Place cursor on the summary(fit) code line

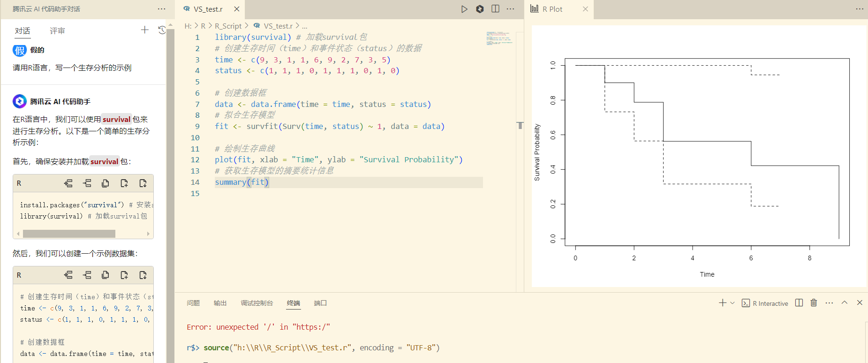pyautogui.click(x=242, y=182)
